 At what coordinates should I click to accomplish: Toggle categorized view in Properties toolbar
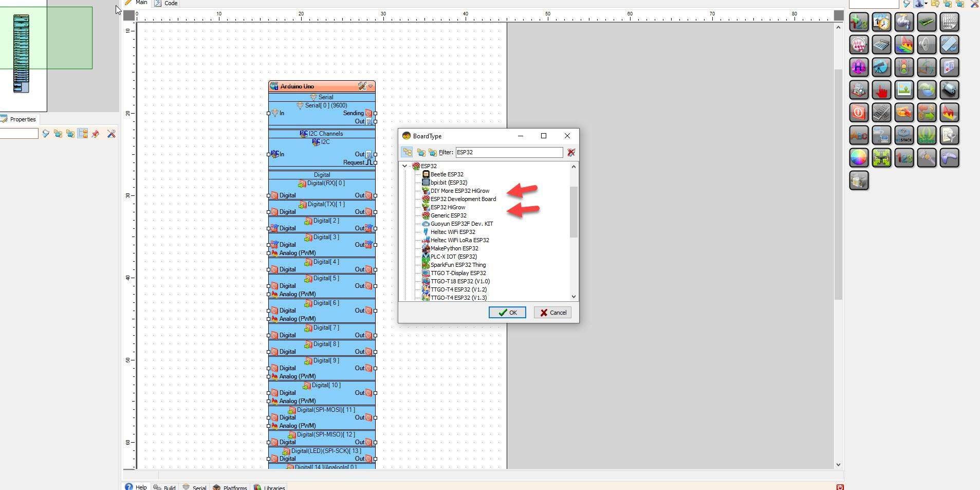(83, 134)
